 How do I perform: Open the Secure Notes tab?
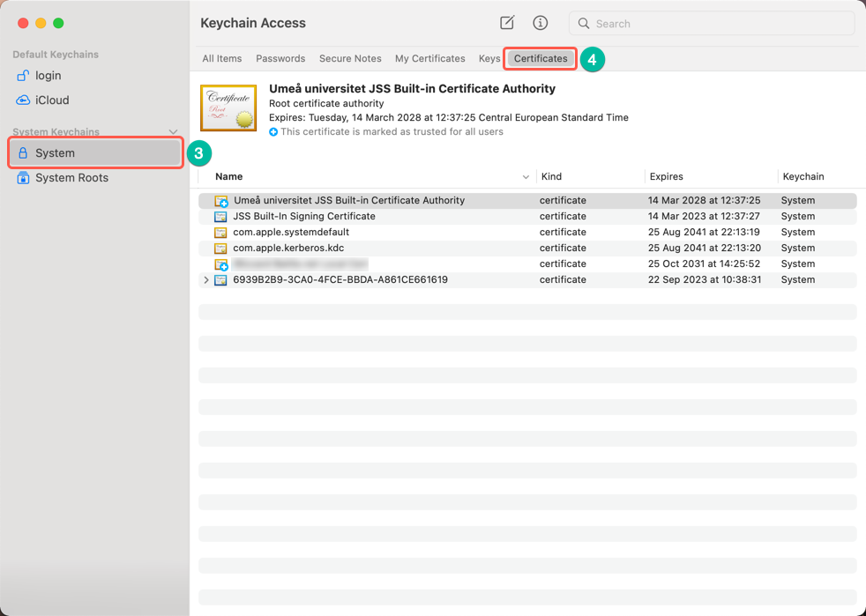tap(350, 58)
